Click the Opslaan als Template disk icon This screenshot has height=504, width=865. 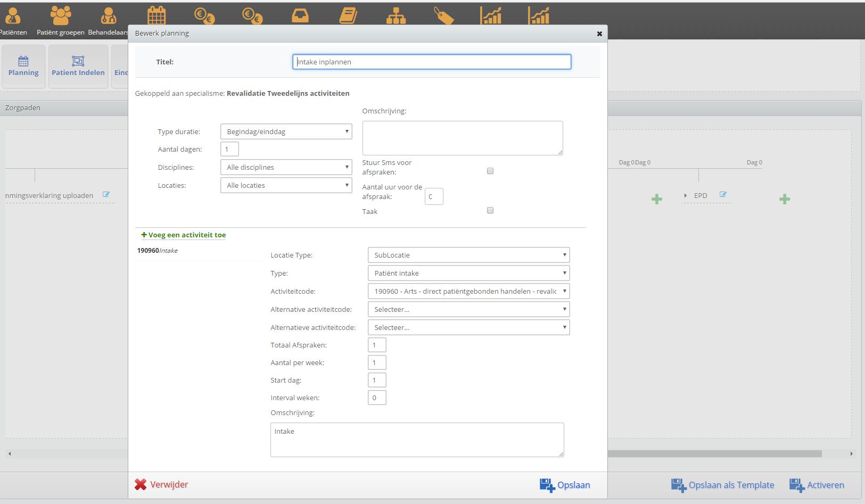pos(679,485)
